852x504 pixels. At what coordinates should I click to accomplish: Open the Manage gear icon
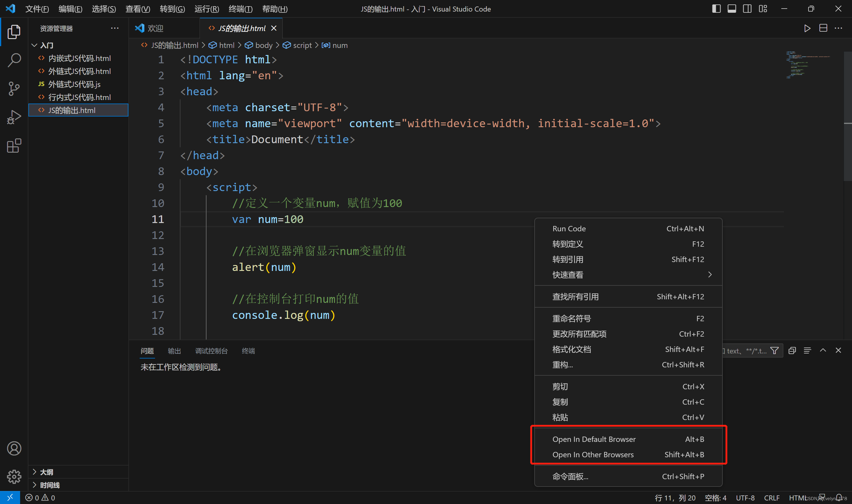pyautogui.click(x=14, y=477)
